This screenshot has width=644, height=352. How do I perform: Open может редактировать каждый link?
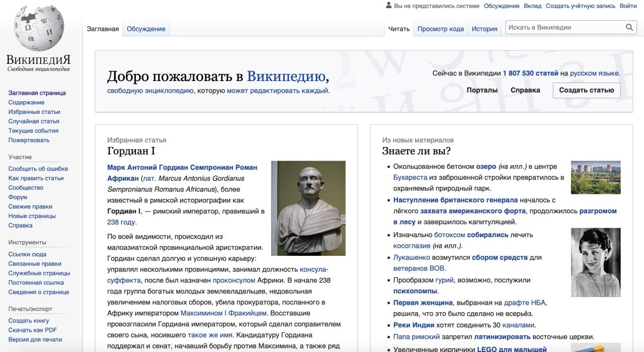[277, 91]
